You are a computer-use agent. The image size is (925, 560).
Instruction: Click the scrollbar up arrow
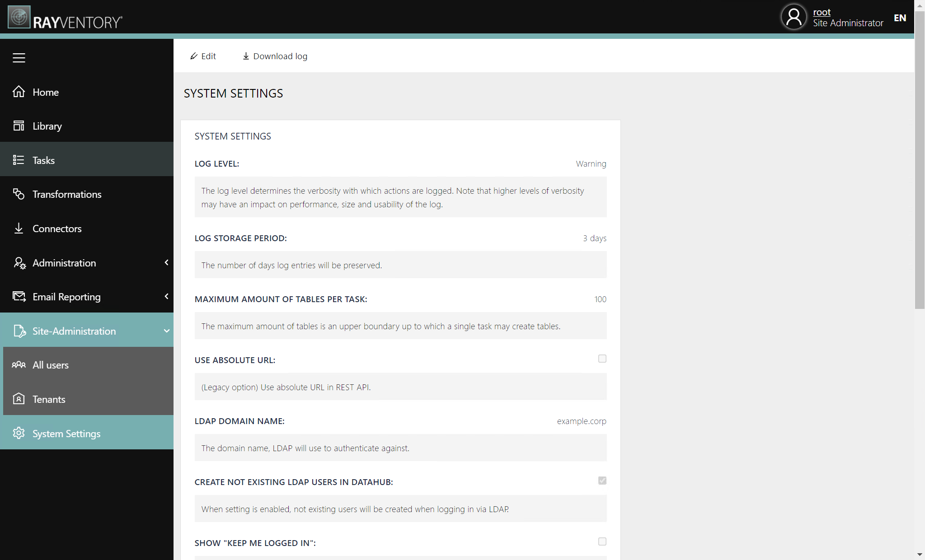(920, 5)
